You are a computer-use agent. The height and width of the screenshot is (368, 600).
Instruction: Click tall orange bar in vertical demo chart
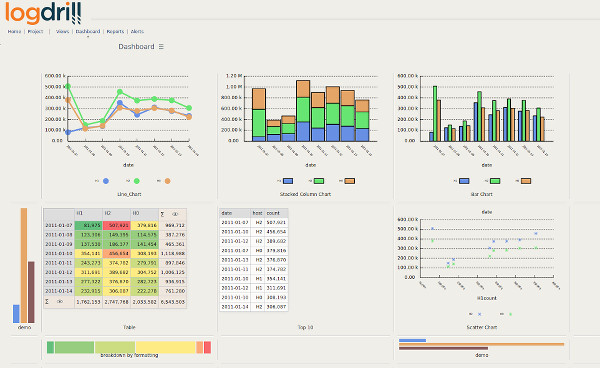click(x=24, y=265)
